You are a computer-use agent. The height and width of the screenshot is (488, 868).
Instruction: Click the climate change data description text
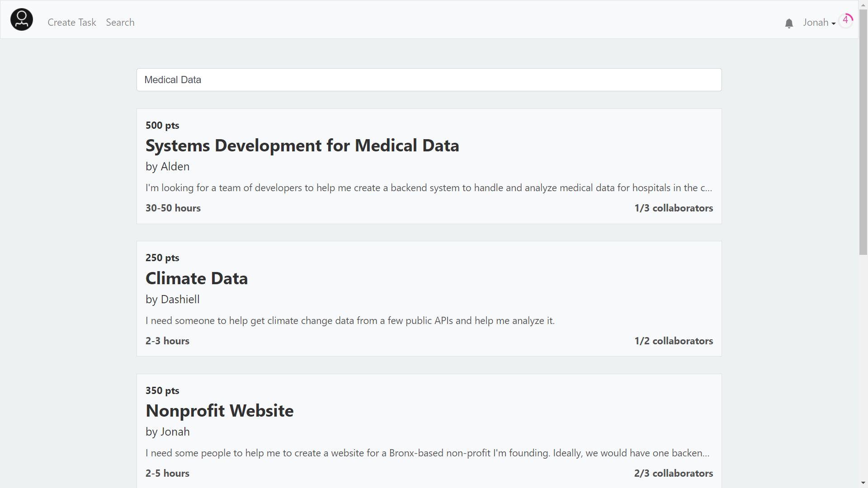click(x=350, y=321)
